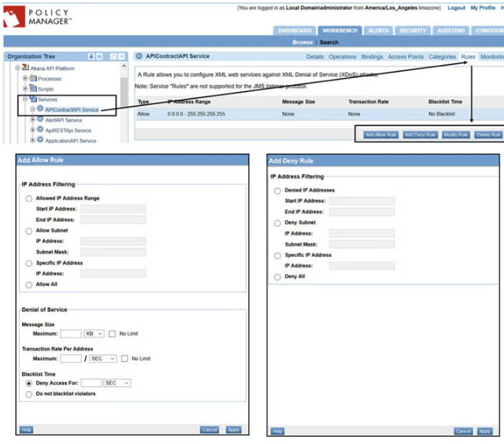Viewport: 504px width, 444px height.
Task: Choose Specific IP Address in Add Deny Rule
Action: pyautogui.click(x=277, y=256)
